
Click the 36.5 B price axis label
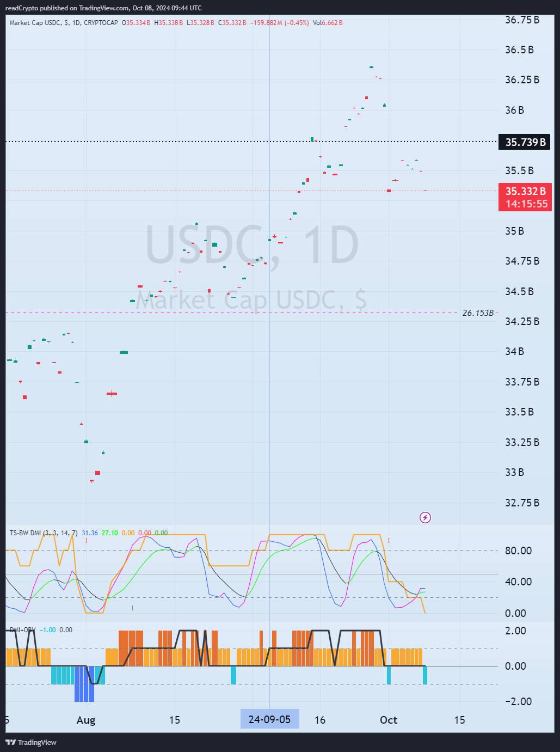[x=520, y=50]
